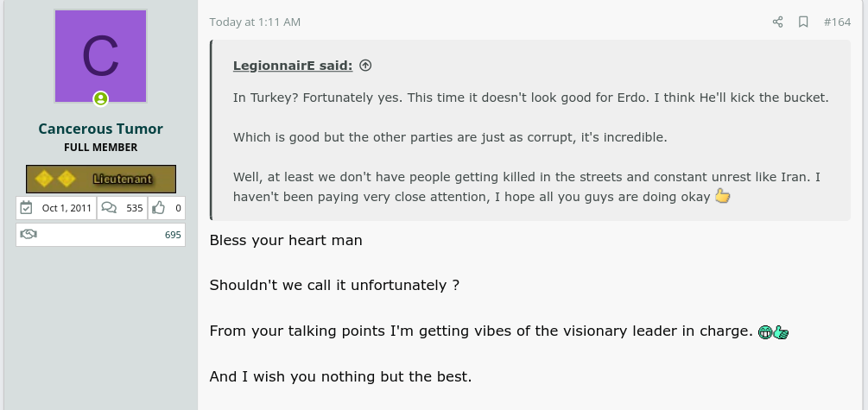868x410 pixels.
Task: Click the Today at 1:11 AM timestamp
Action: 255,22
